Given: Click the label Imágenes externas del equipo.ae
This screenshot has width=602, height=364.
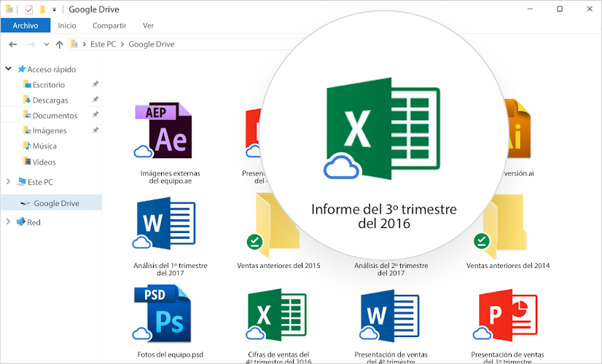Looking at the screenshot, I should click(170, 177).
